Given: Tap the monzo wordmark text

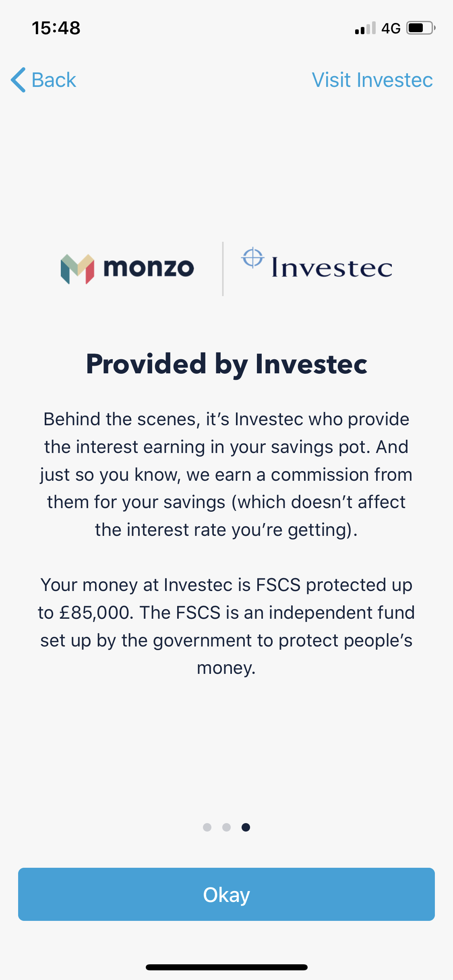Looking at the screenshot, I should (149, 268).
